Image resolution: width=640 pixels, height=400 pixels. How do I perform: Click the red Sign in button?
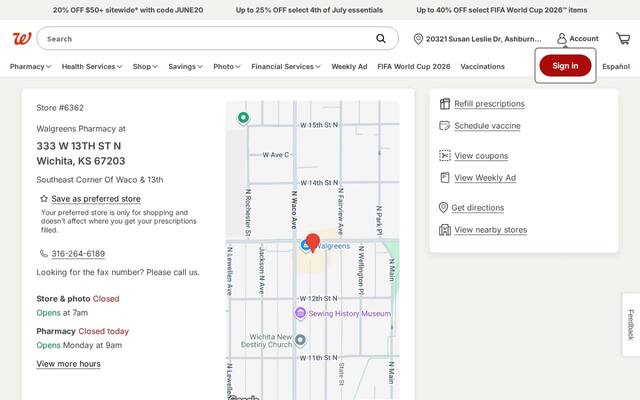coord(565,66)
